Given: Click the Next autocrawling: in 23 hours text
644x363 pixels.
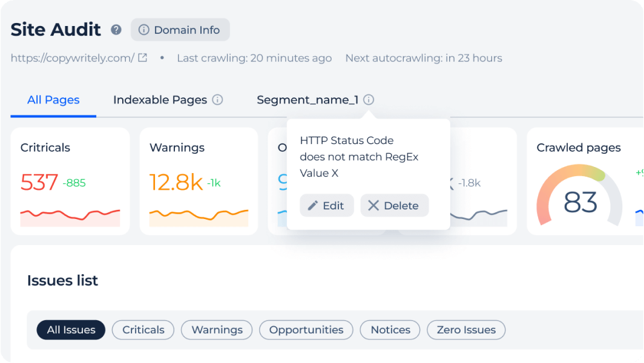Looking at the screenshot, I should pyautogui.click(x=424, y=58).
